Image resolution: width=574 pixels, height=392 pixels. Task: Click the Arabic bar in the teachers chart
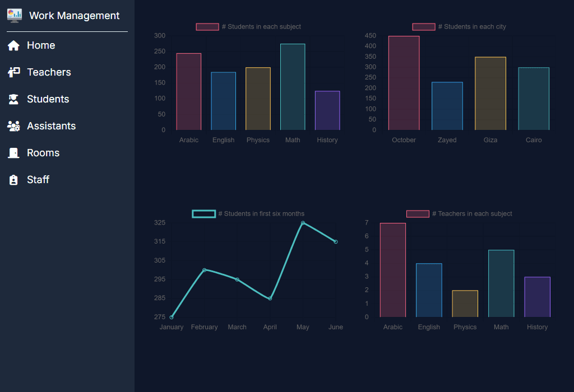392,269
